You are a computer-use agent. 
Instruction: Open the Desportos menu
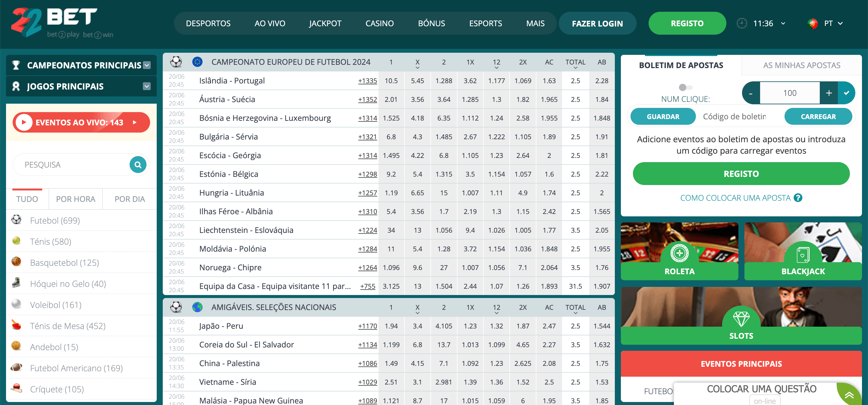(x=208, y=23)
